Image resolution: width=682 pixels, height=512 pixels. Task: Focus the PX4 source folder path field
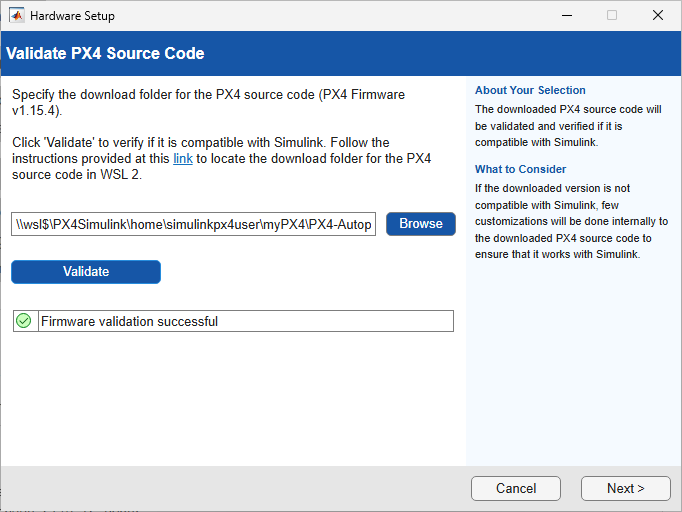(194, 224)
